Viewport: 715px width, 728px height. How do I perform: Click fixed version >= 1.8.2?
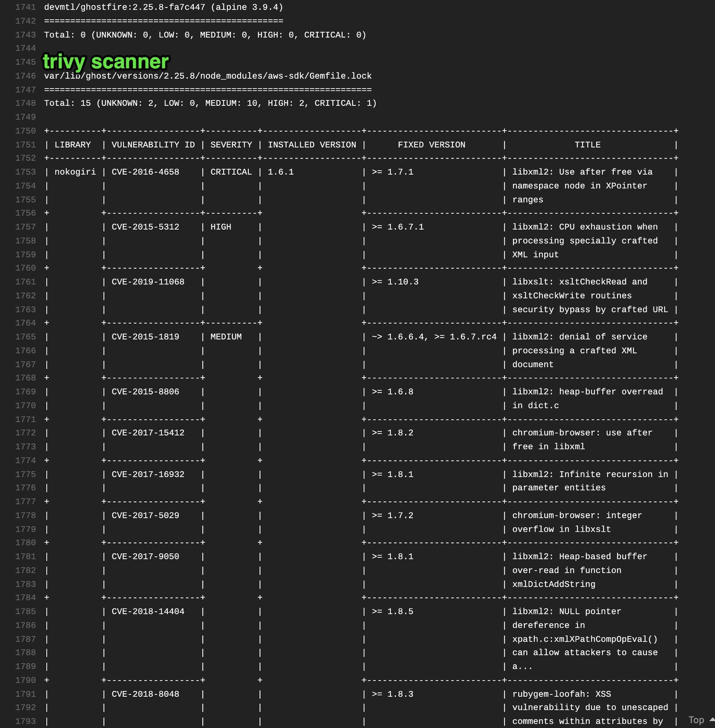(x=393, y=433)
